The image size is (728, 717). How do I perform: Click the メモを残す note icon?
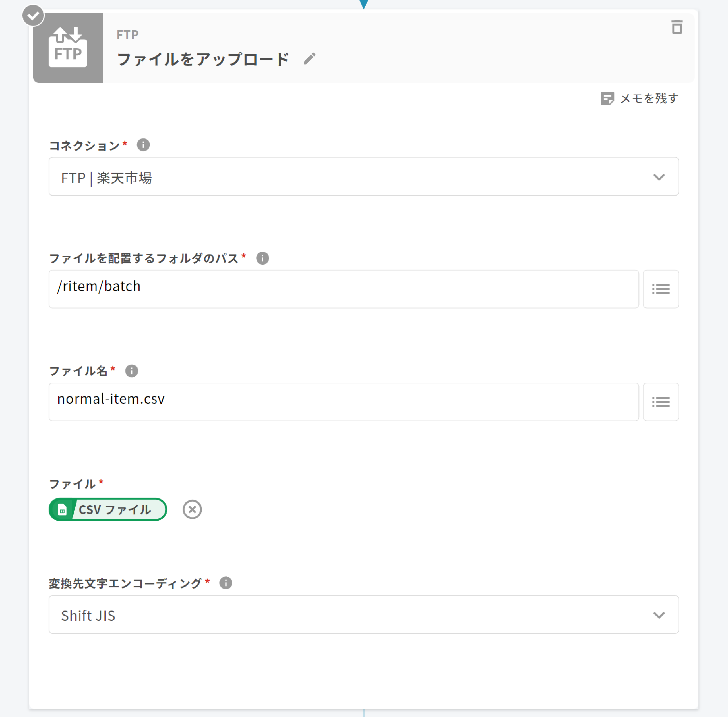607,99
